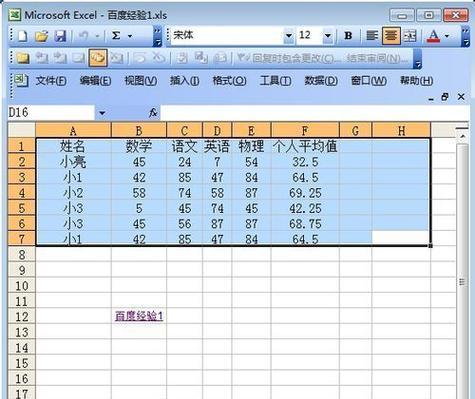Click 结束审阅 button
This screenshot has width=475, height=399.
coord(377,59)
